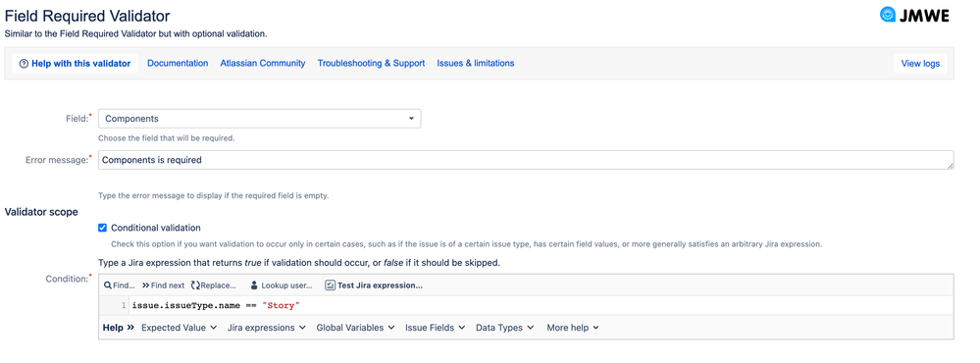Expand the Jira expressions help menu
Viewport: 980px width, 363px height.
[x=266, y=328]
